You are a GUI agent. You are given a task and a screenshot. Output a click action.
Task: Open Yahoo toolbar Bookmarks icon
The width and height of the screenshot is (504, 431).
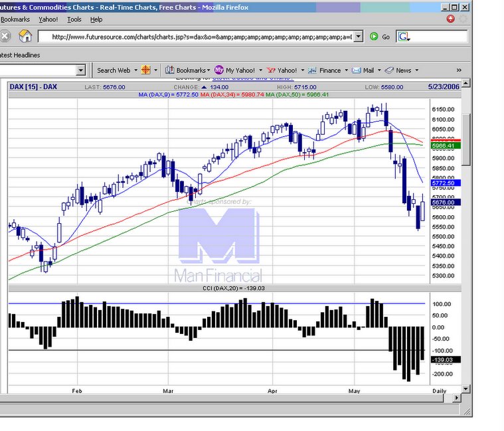pyautogui.click(x=170, y=70)
